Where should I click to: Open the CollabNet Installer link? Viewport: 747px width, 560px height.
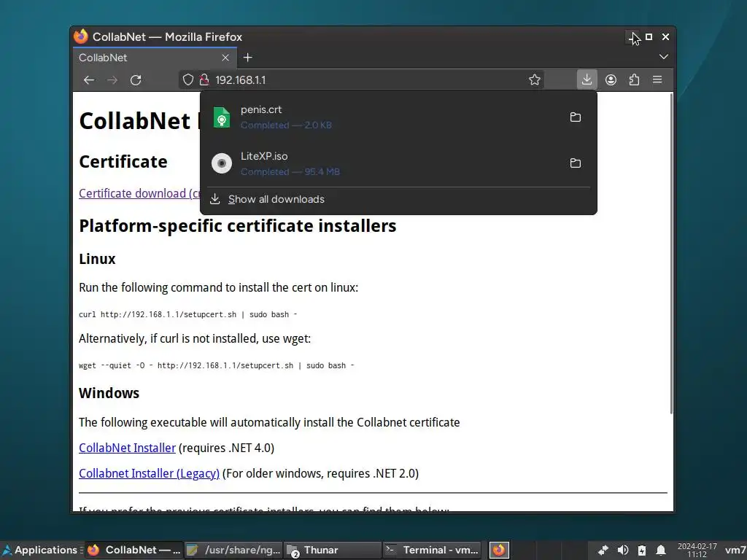(x=127, y=448)
